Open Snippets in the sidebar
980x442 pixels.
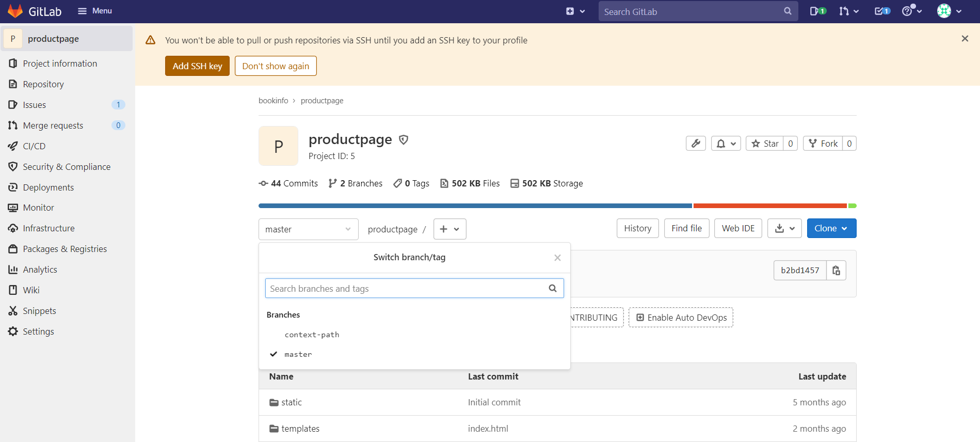coord(39,311)
